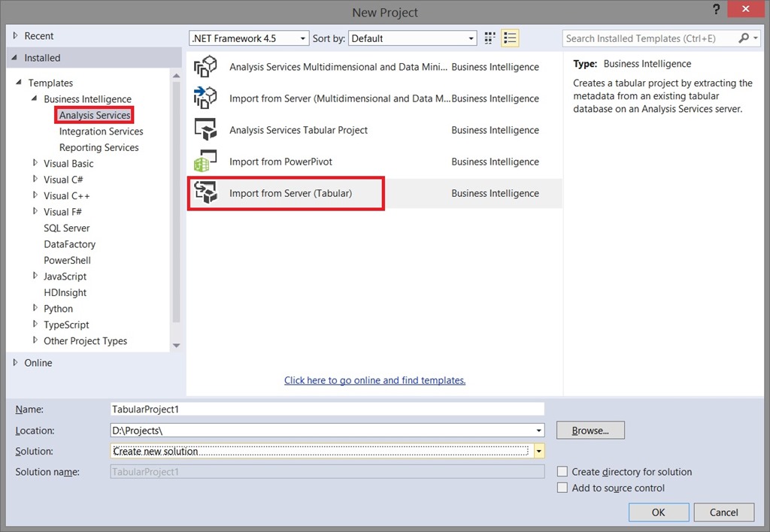Switch to small icons view
770x532 pixels.
[x=489, y=38]
